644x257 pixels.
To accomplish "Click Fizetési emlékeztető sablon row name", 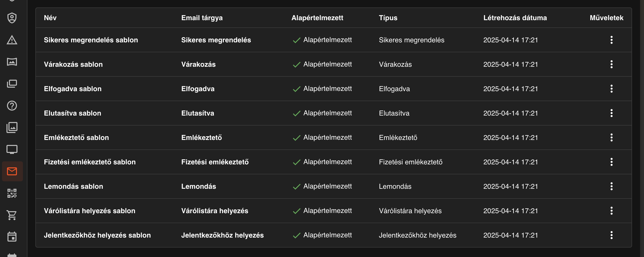I will (x=90, y=162).
